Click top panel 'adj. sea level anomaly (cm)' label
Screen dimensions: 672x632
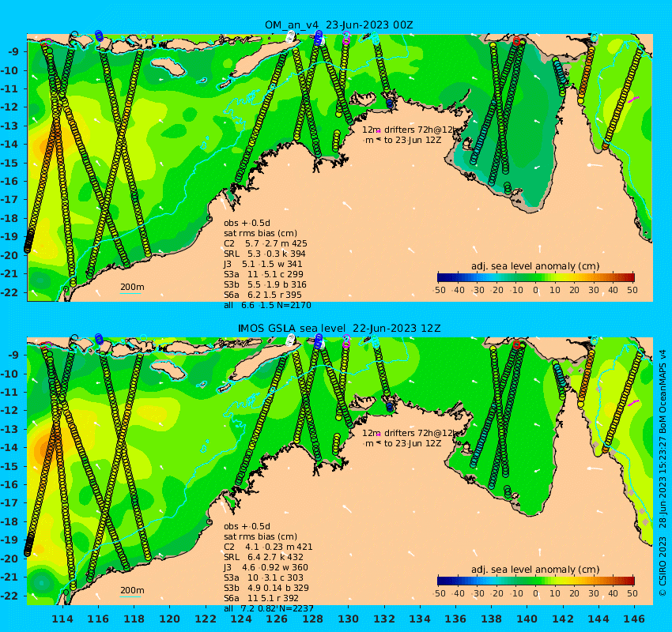pyautogui.click(x=535, y=266)
